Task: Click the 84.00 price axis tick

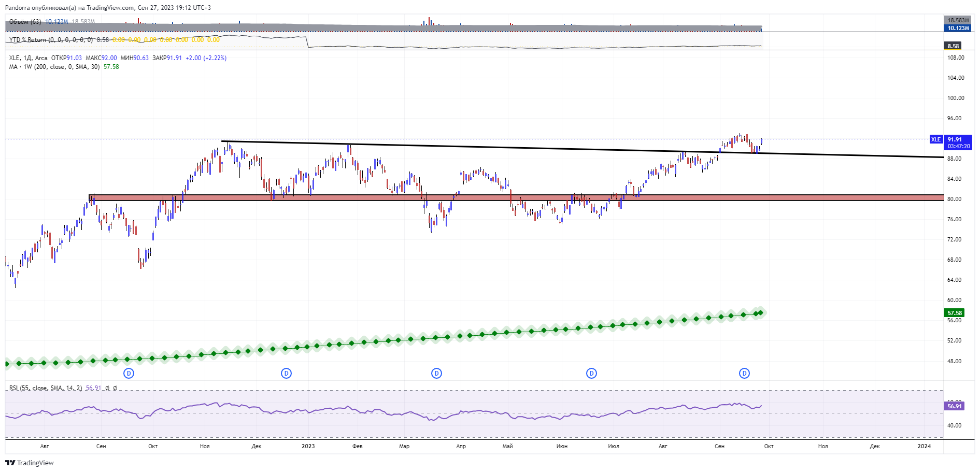Action: (954, 179)
